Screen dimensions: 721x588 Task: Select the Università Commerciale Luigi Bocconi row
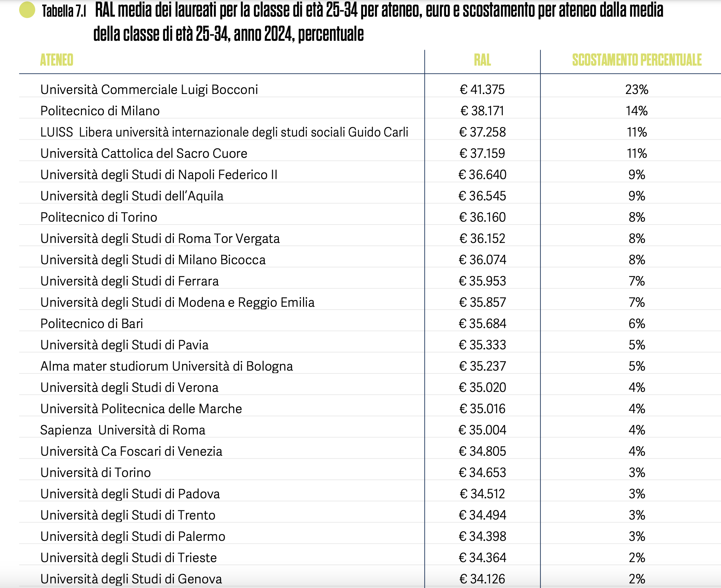pos(149,89)
